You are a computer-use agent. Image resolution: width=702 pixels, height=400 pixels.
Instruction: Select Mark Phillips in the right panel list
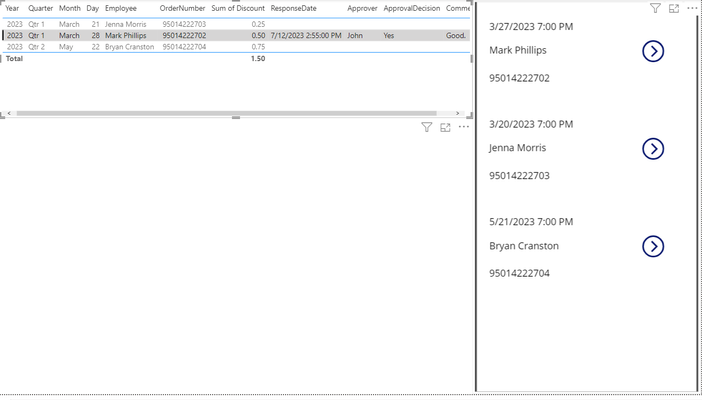[x=518, y=50]
